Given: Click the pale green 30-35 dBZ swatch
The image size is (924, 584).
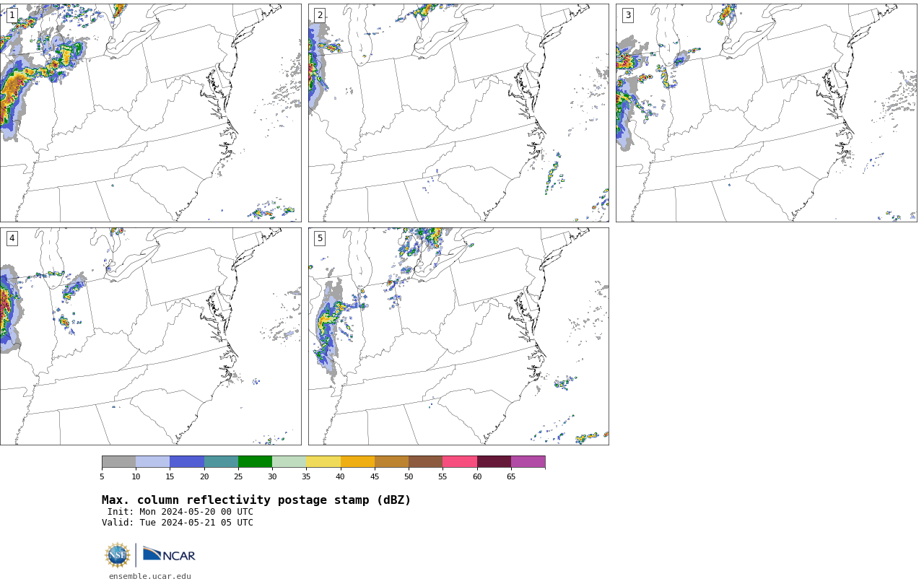Looking at the screenshot, I should point(289,462).
